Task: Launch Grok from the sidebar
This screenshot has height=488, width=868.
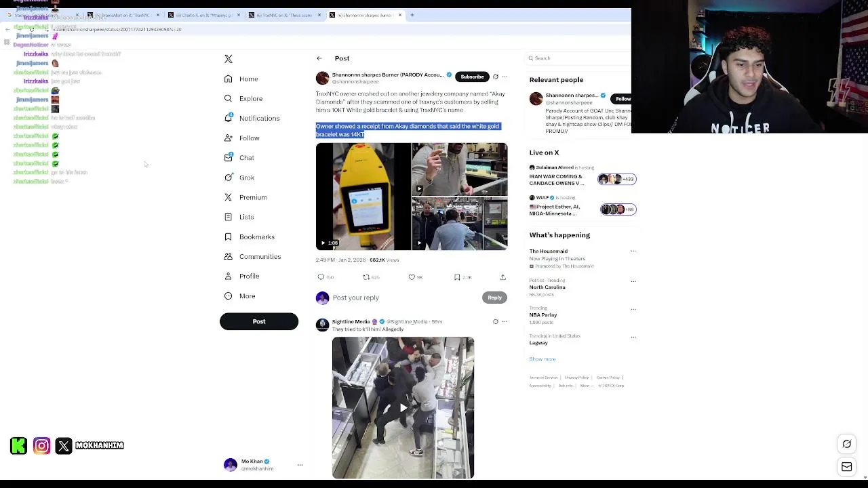Action: coord(239,178)
